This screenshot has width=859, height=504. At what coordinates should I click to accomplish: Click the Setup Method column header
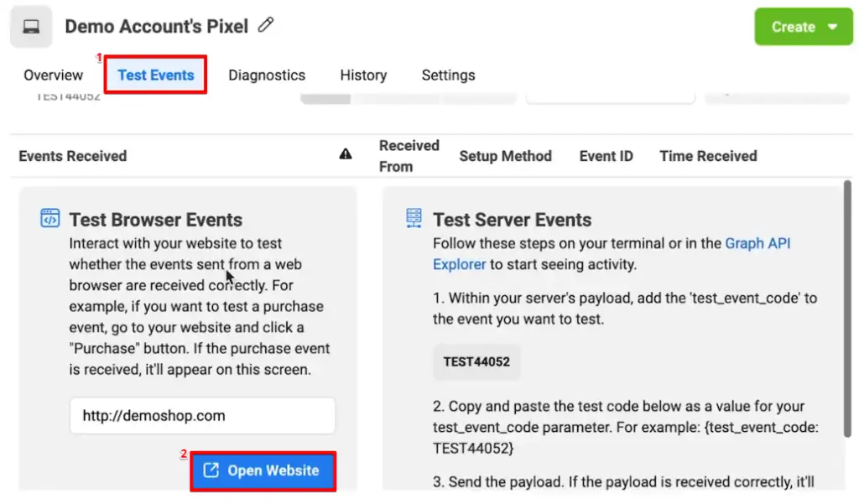point(505,156)
